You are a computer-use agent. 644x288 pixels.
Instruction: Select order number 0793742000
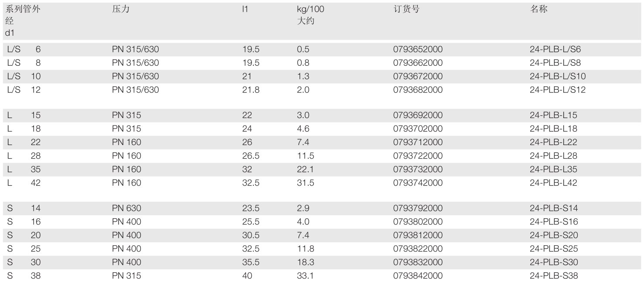click(x=418, y=183)
